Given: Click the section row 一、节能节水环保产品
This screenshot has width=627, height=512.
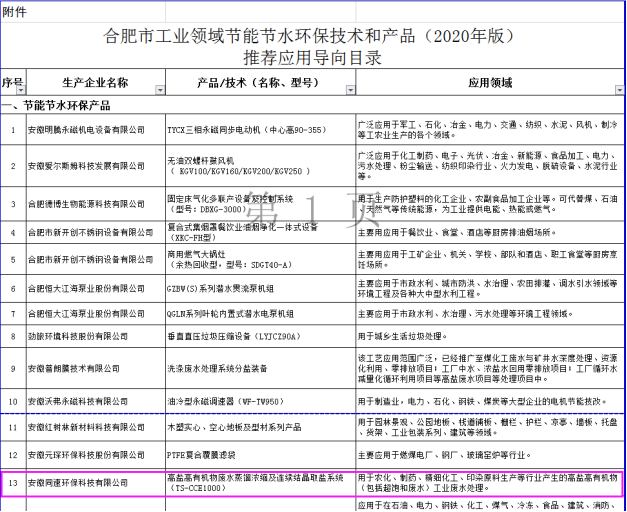Looking at the screenshot, I should click(312, 106).
